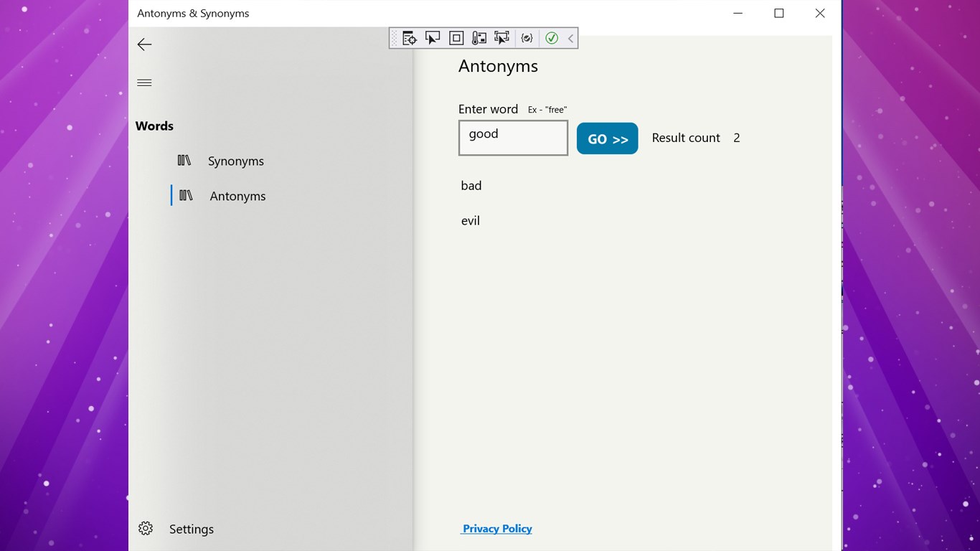Select the Antonyms section
Screen dimensions: 980x551
click(237, 195)
